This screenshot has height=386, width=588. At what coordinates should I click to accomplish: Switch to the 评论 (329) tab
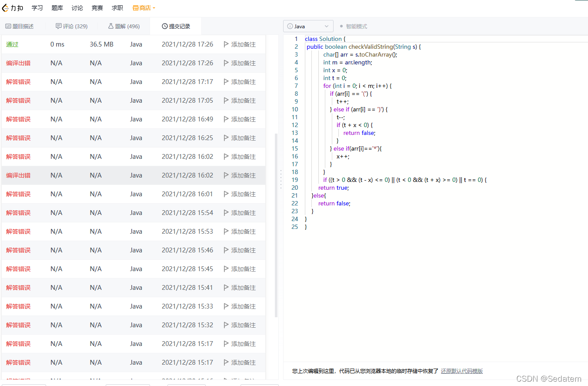tap(72, 26)
